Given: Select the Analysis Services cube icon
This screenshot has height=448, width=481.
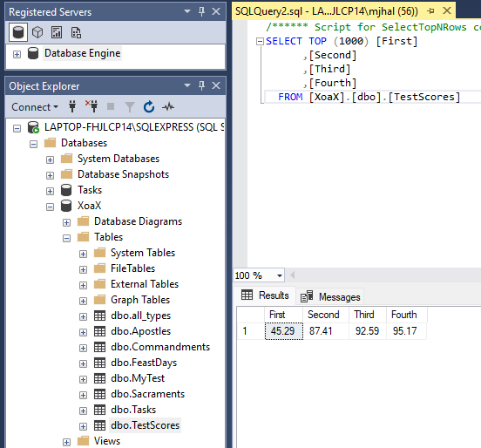Looking at the screenshot, I should (37, 32).
